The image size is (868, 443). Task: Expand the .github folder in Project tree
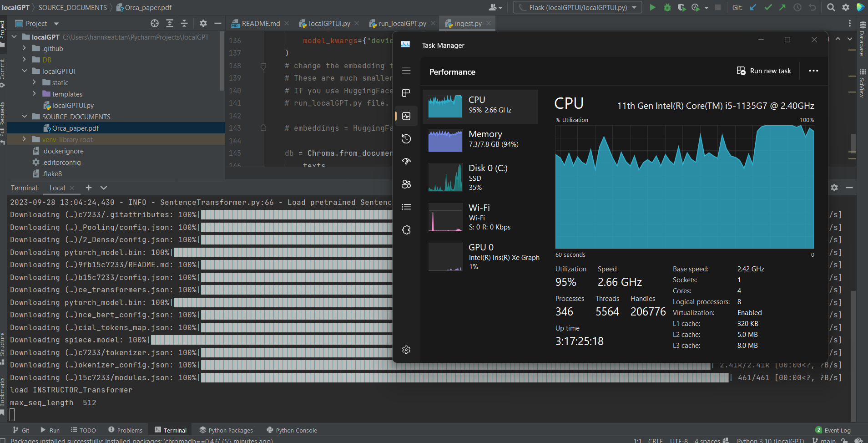coord(24,48)
